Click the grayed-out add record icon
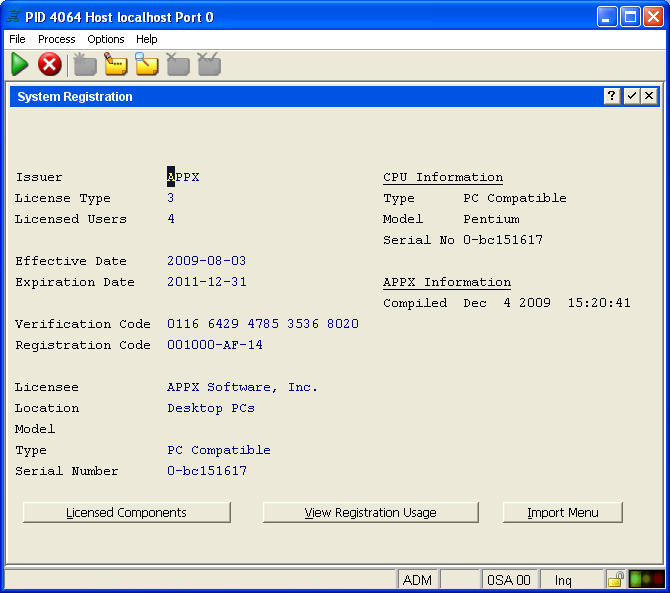670x593 pixels. (85, 65)
